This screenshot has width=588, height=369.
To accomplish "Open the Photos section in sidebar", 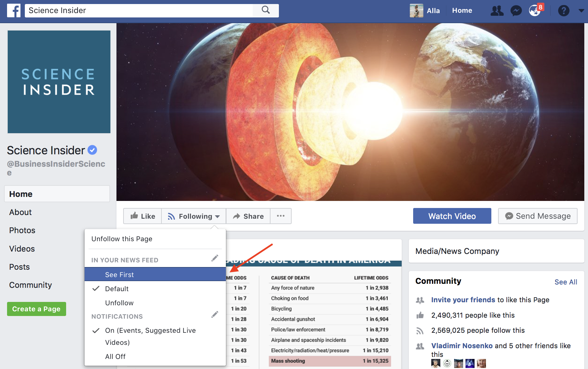I will pos(22,230).
